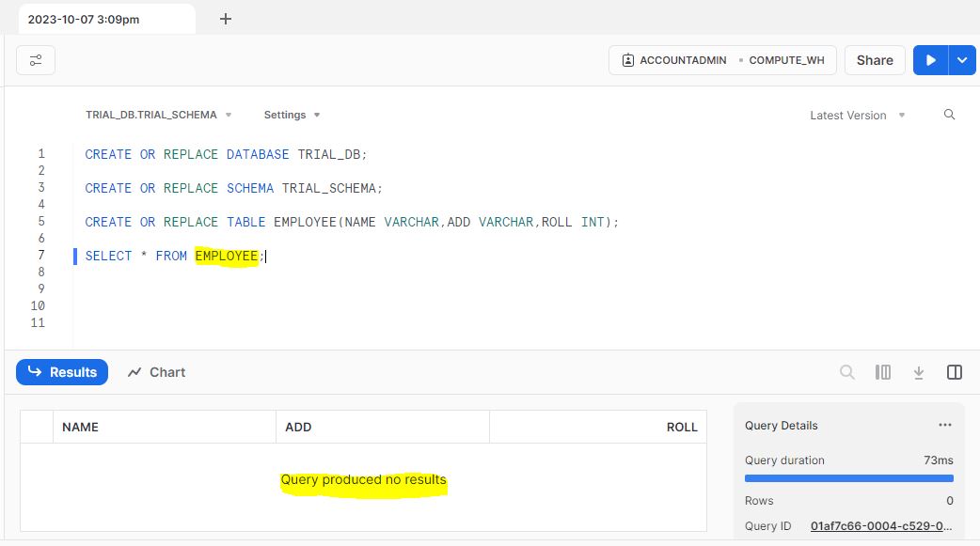Open the column selector icon in the results toolbar

point(882,372)
